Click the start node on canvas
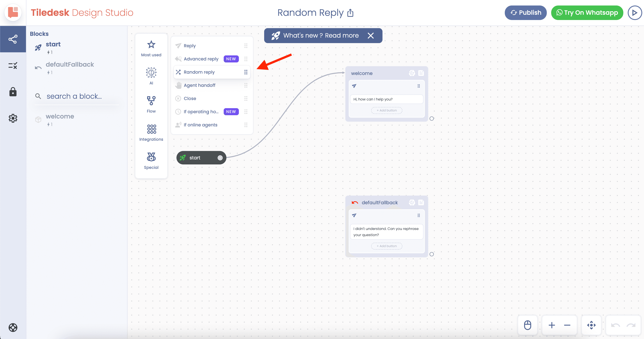Screen dimensions: 644x339 pos(201,158)
